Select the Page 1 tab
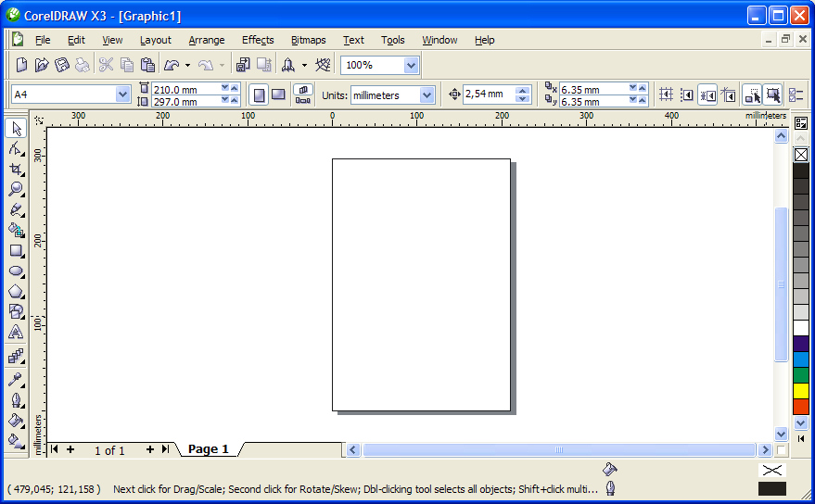This screenshot has width=815, height=504. (209, 449)
